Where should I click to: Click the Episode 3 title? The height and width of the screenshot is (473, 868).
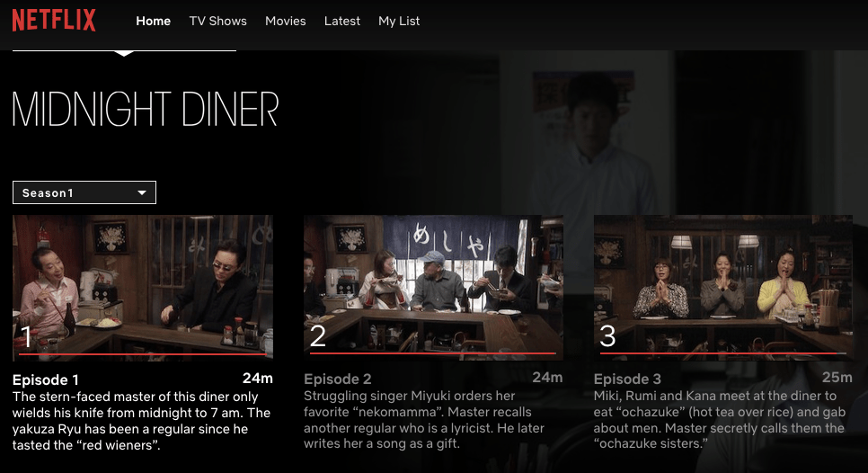point(627,379)
